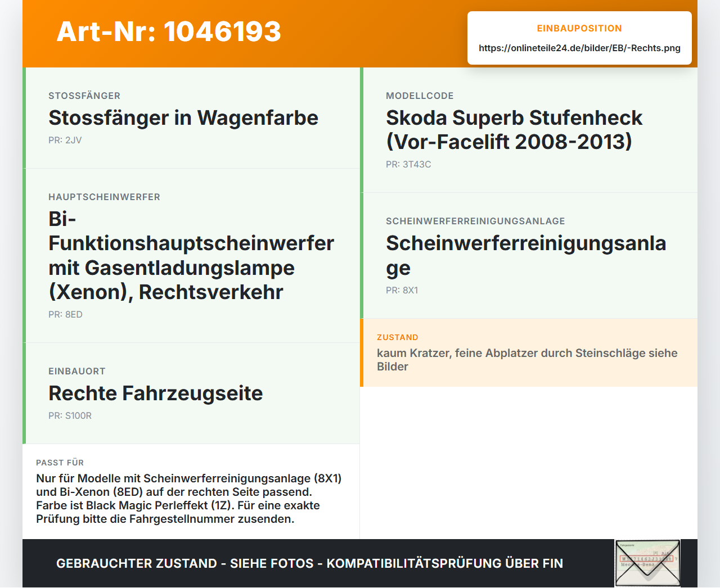Image resolution: width=720 pixels, height=588 pixels.
Task: Click the SCHEINWERFERREINIGUNGSANLAGE small label
Action: [475, 221]
